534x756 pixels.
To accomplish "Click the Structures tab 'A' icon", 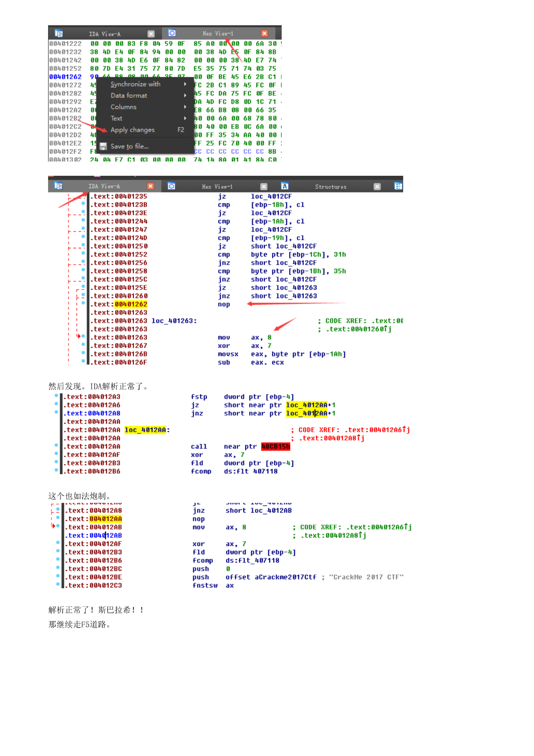I will [x=285, y=186].
